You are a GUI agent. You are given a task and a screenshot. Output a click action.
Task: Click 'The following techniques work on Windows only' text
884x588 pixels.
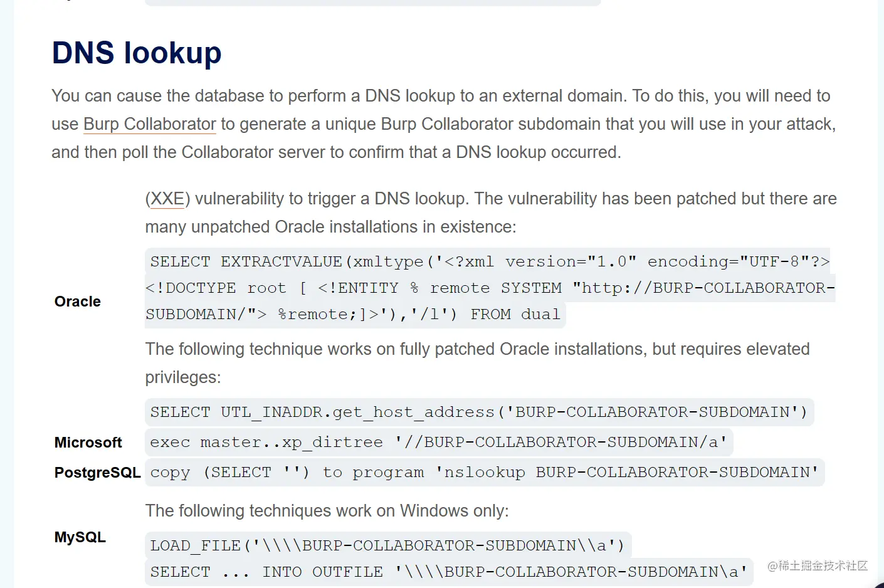coord(327,511)
